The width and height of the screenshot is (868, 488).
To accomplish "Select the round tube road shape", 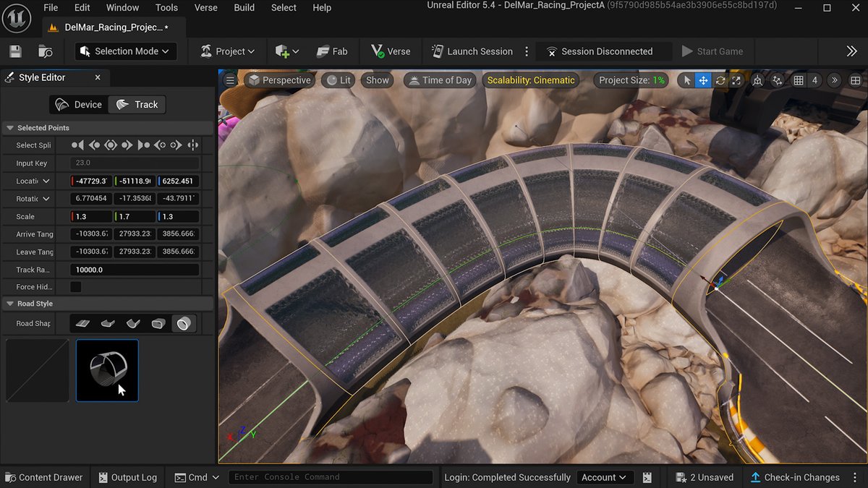I will click(184, 324).
